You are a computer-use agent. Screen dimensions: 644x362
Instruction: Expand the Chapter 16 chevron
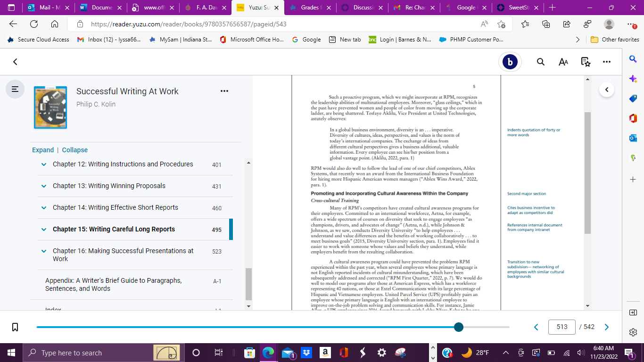pyautogui.click(x=44, y=251)
